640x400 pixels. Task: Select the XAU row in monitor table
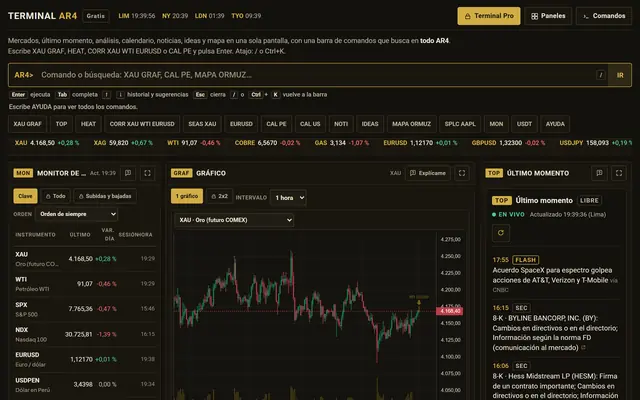point(85,259)
